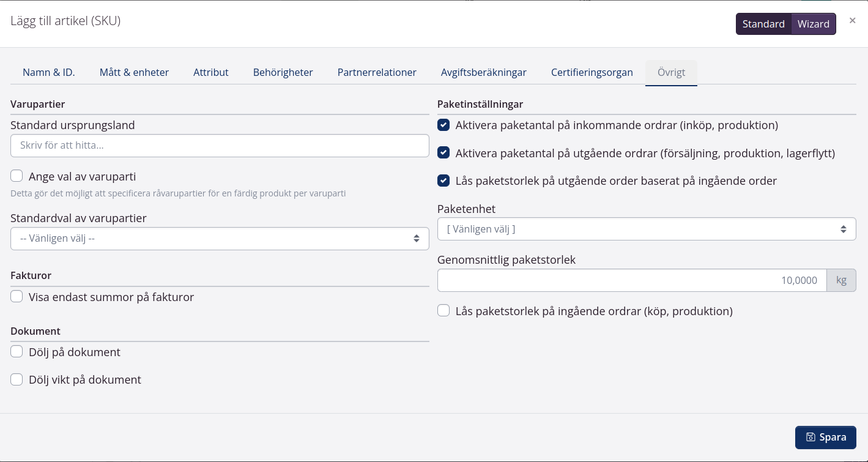Select Standard mode button
The width and height of the screenshot is (868, 462).
(x=763, y=24)
